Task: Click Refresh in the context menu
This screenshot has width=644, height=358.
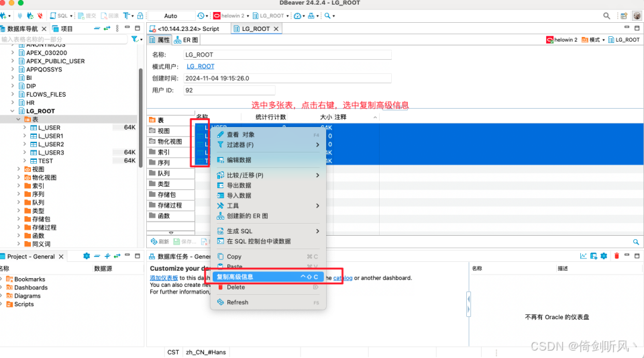Action: tap(268, 302)
